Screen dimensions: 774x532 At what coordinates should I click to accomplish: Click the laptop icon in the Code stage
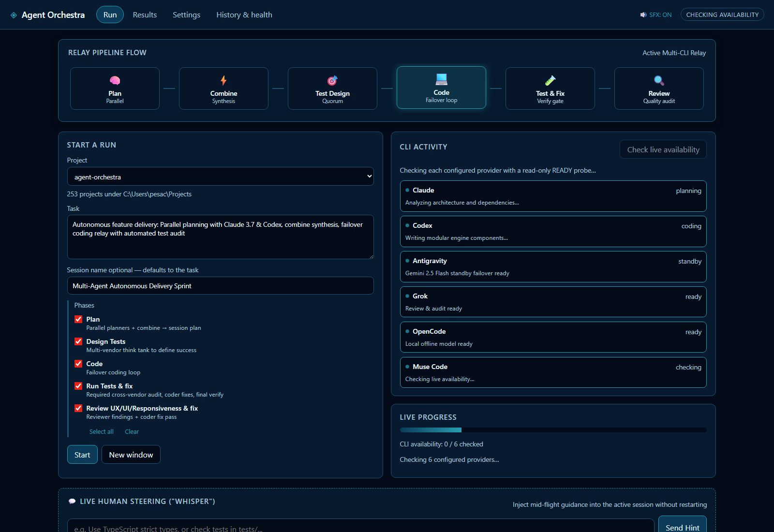441,79
